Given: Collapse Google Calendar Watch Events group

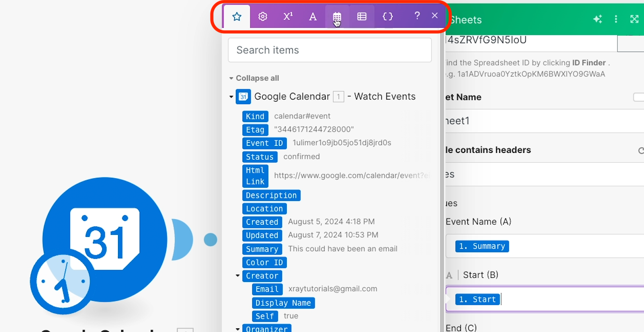Looking at the screenshot, I should [231, 97].
